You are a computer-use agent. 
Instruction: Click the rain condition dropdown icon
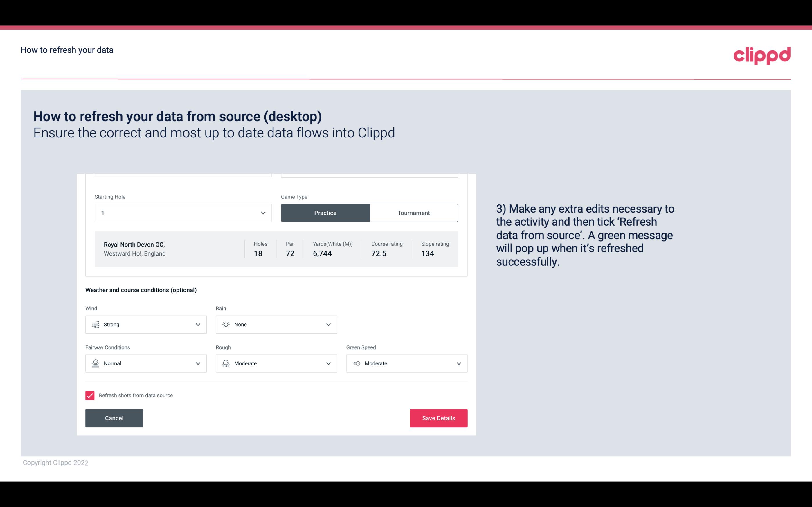327,324
